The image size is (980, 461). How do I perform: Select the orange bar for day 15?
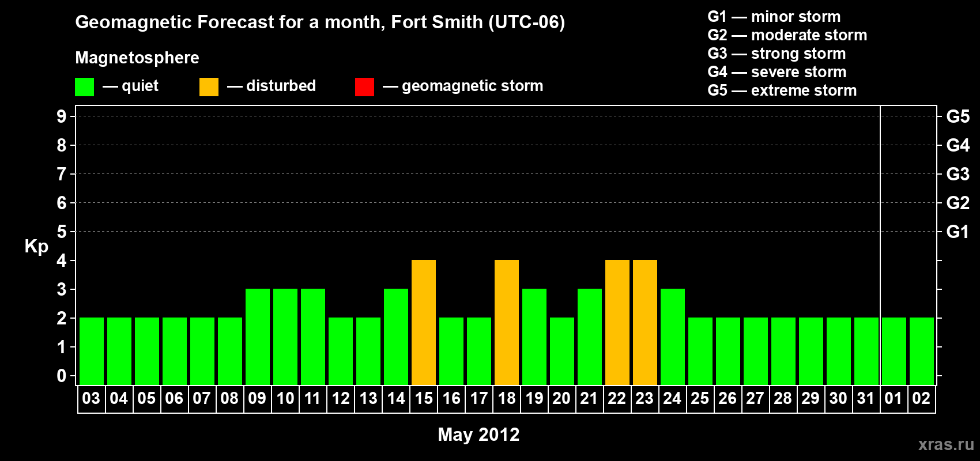tap(424, 322)
